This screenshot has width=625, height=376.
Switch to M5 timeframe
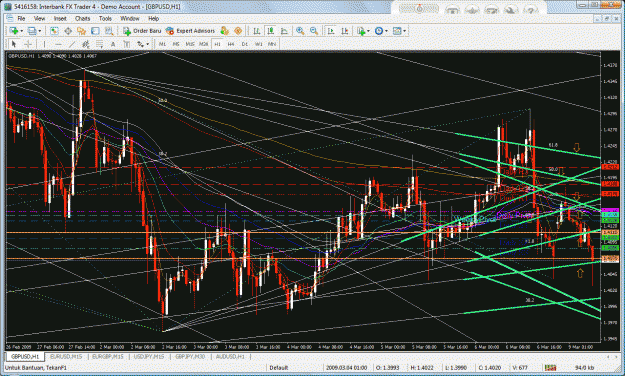coord(176,44)
